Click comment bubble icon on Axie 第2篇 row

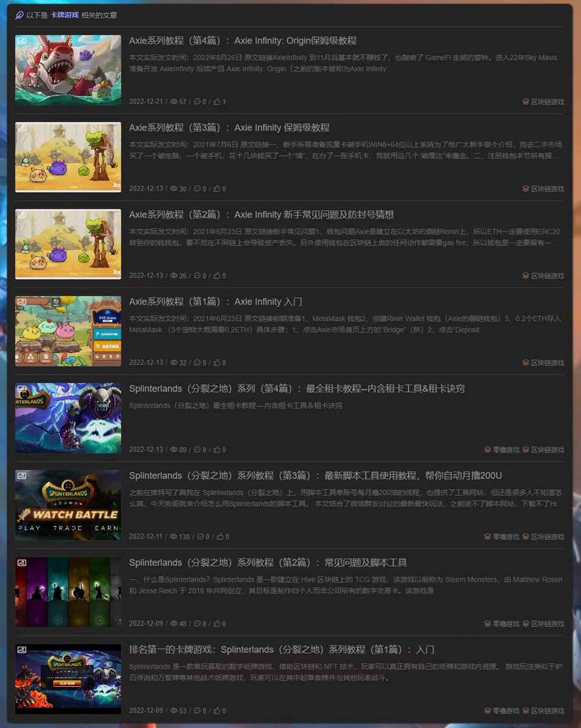[x=197, y=275]
